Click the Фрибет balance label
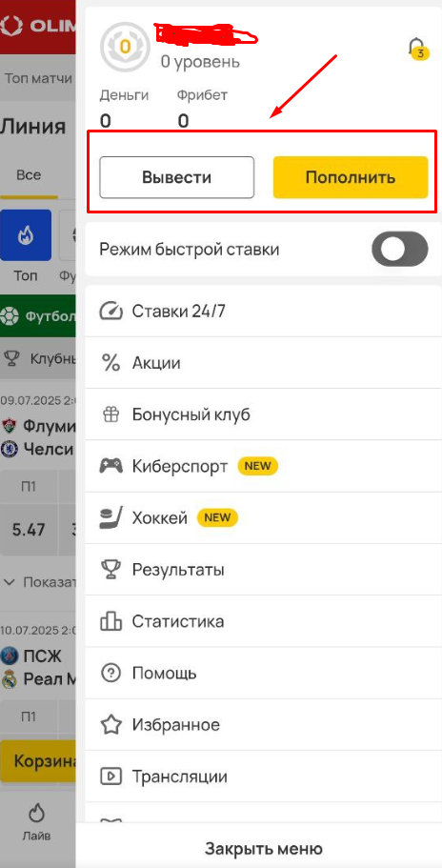 [x=203, y=94]
